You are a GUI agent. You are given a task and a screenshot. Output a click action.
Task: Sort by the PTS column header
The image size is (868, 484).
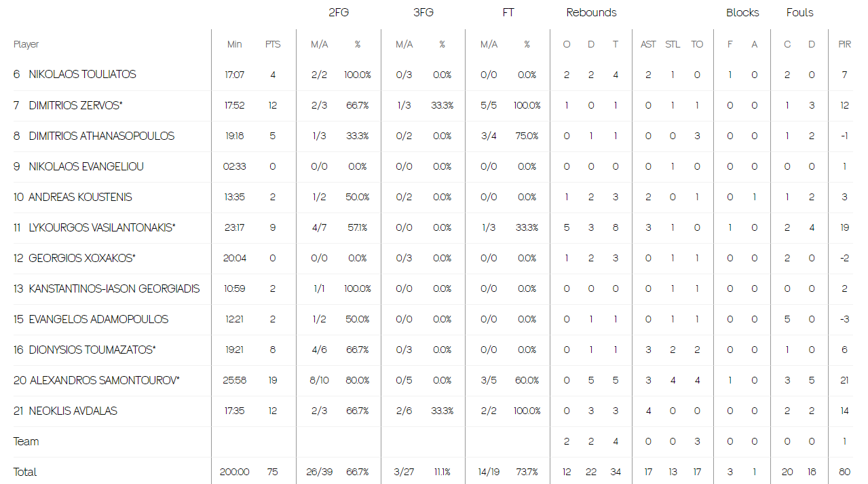tap(273, 44)
